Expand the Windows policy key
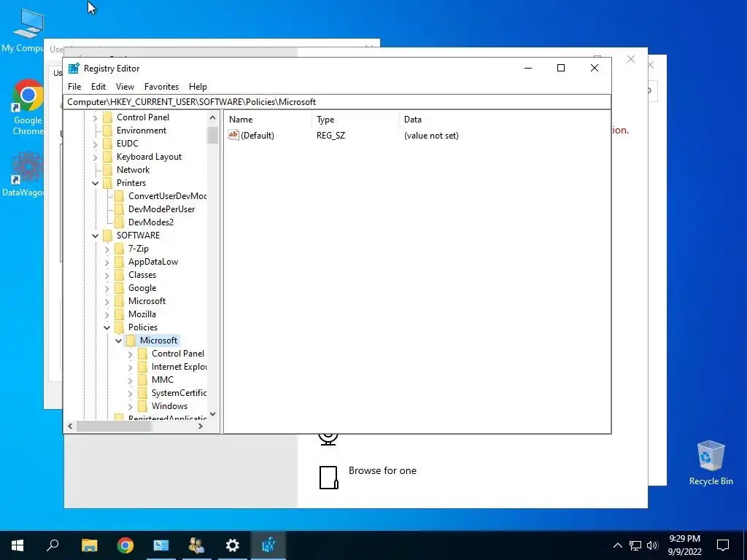The image size is (747, 560). [130, 406]
